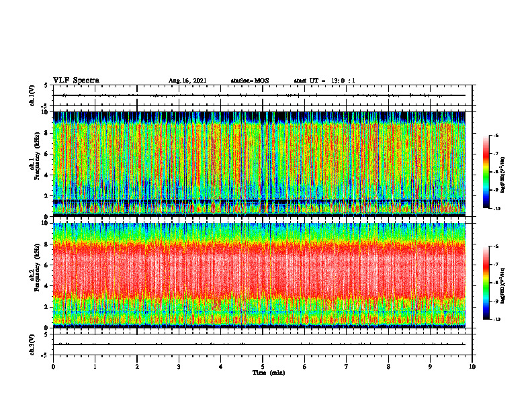Click ch.1 frequency axis tick "8"
This screenshot has width=532, height=411.
(47, 133)
